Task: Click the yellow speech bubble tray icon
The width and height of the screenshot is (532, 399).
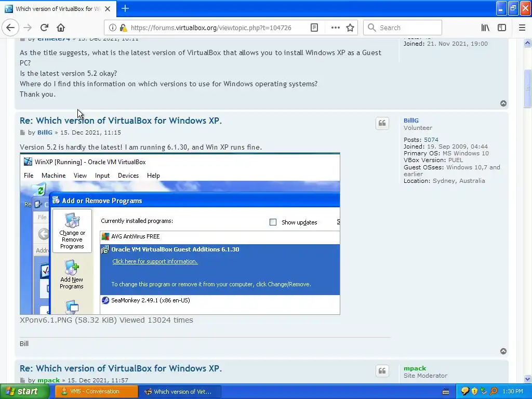Action: [x=465, y=391]
